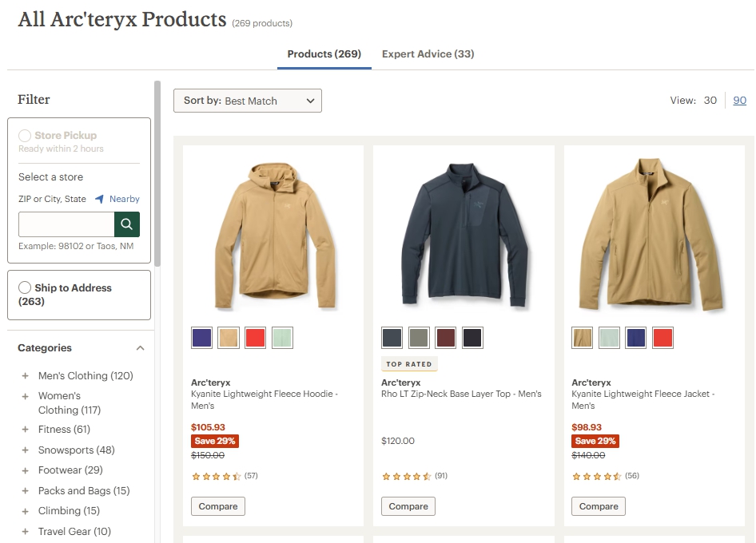Viewport: 756px width, 543px height.
Task: Open Rho LT Zip-Neck product image
Action: coord(464,234)
